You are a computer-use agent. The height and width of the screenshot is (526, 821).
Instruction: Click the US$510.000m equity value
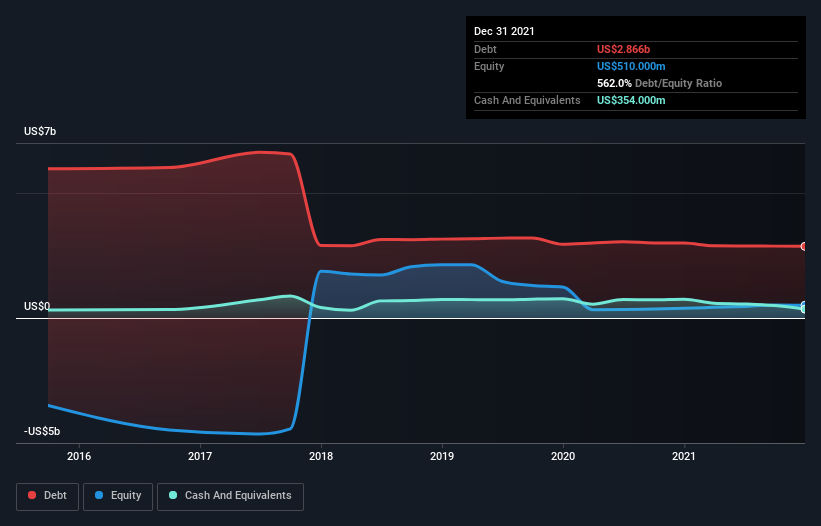(631, 66)
